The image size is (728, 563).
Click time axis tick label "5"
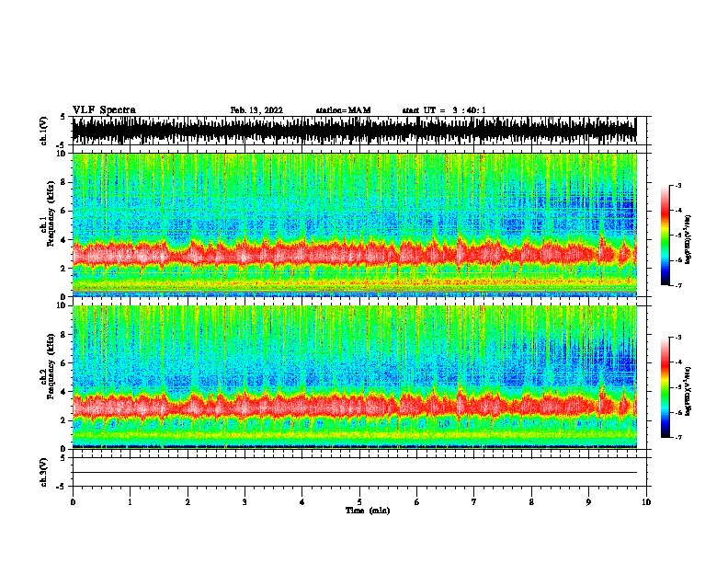[x=359, y=502]
